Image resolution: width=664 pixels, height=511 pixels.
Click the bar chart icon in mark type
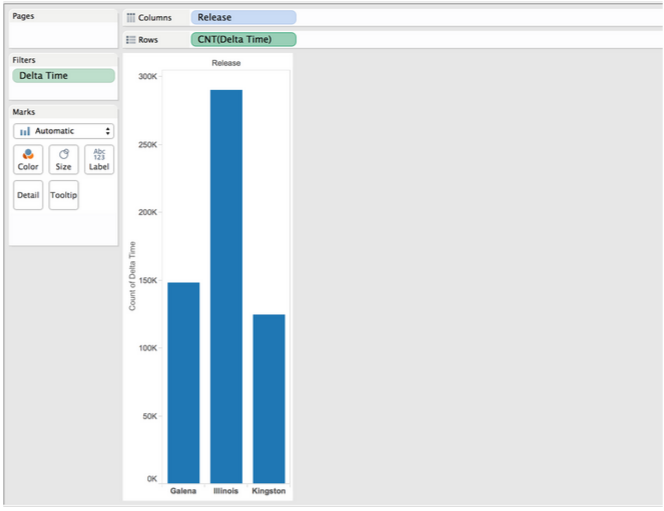pyautogui.click(x=25, y=131)
